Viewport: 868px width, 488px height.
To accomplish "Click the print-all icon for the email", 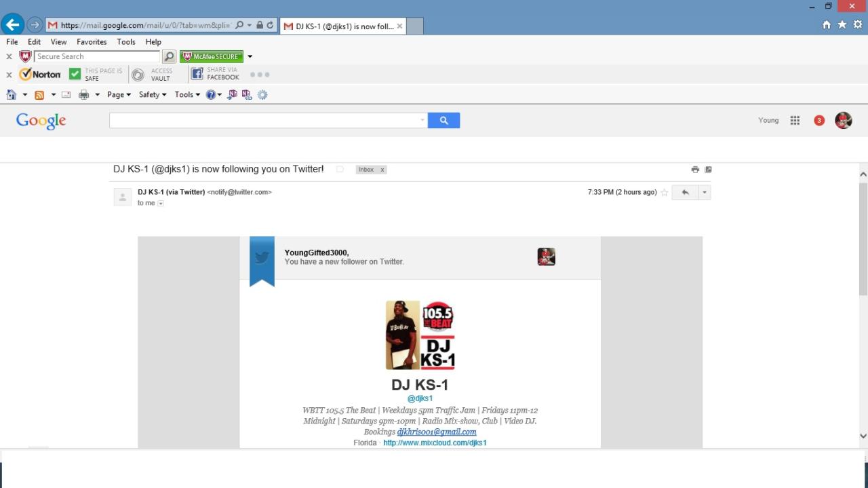I will [x=695, y=170].
